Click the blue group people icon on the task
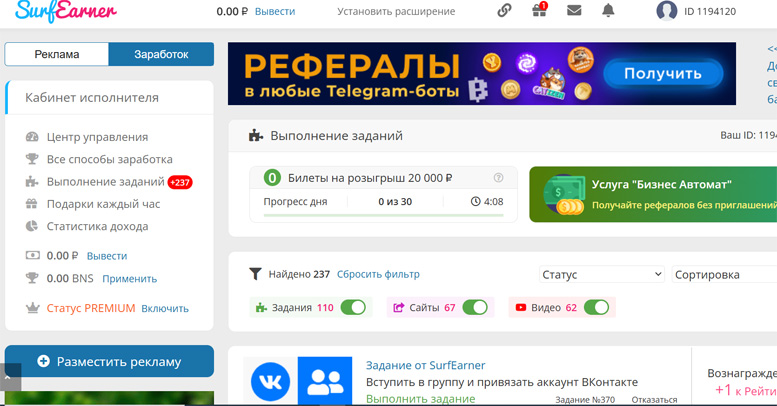The width and height of the screenshot is (777, 406). 325,381
